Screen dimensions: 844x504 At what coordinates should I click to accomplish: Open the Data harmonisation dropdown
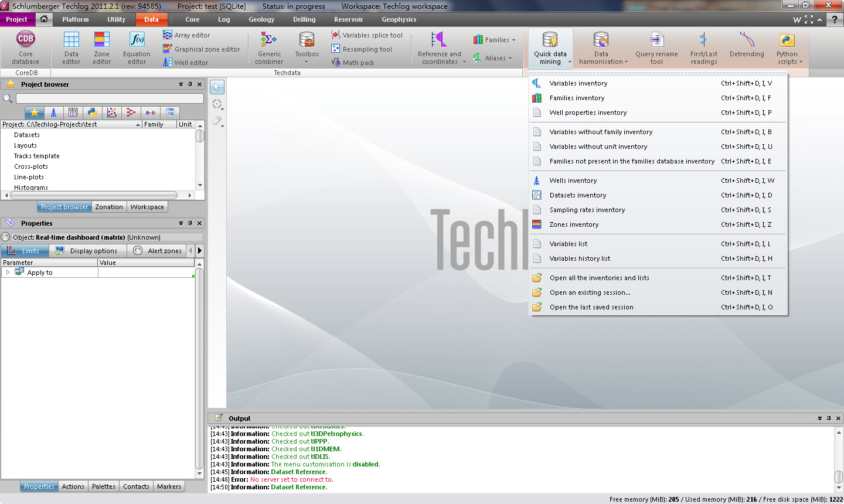click(x=602, y=48)
